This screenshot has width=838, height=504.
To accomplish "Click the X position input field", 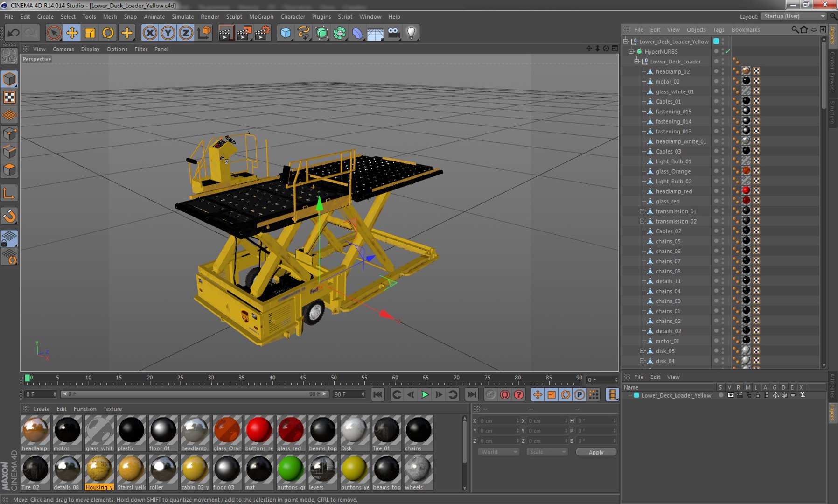I will coord(498,421).
